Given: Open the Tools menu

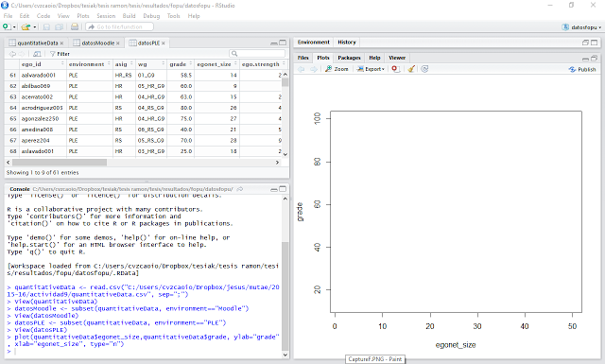Looking at the screenshot, I should pyautogui.click(x=173, y=16).
